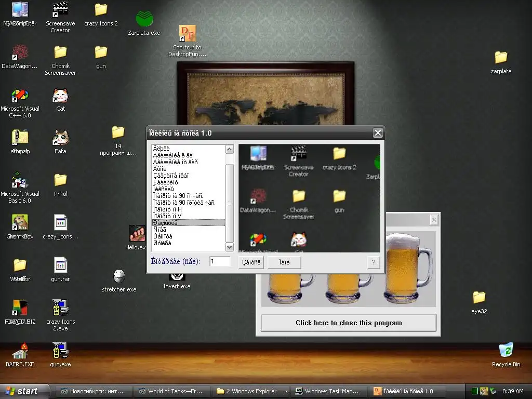Select the Microsoft Visual C++ 6.0 shortcut
The height and width of the screenshot is (399, 532).
coord(20,103)
